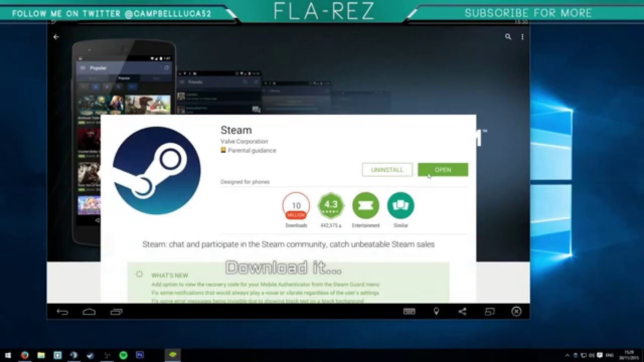Click BlueStacks circled X close icon
644x362 pixels.
click(516, 312)
